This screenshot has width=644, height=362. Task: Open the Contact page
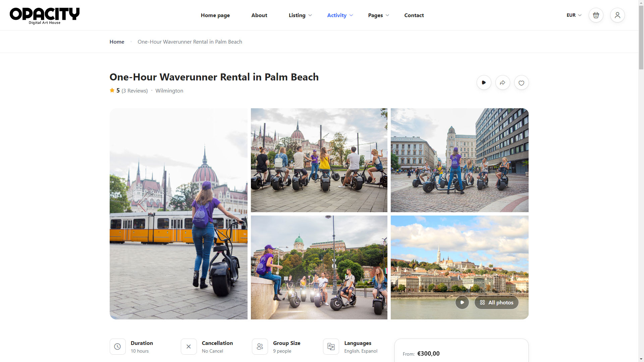point(414,15)
